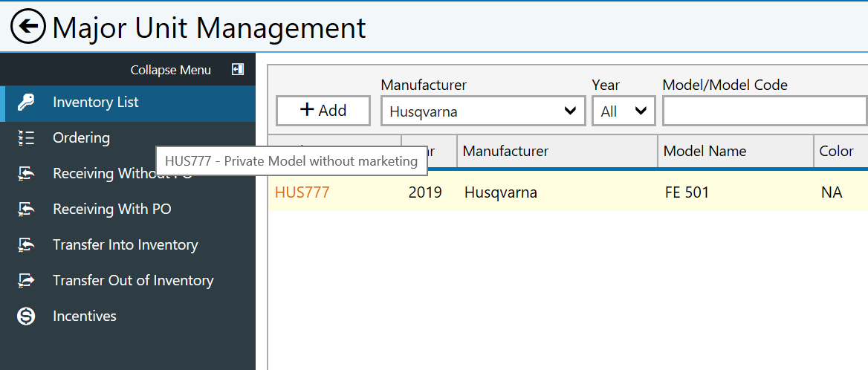Screen dimensions: 868x370
Task: Click the icon beside Receiving Without PO
Action: point(26,174)
